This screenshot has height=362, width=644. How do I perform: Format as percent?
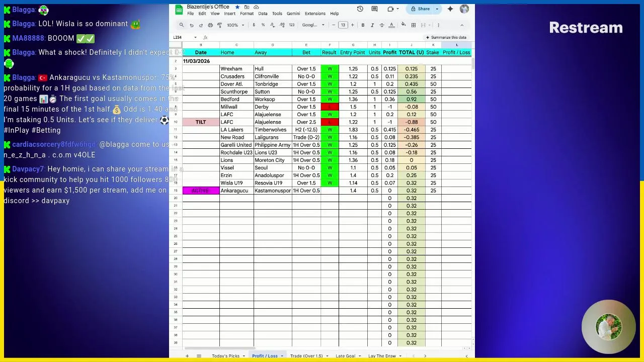(263, 25)
